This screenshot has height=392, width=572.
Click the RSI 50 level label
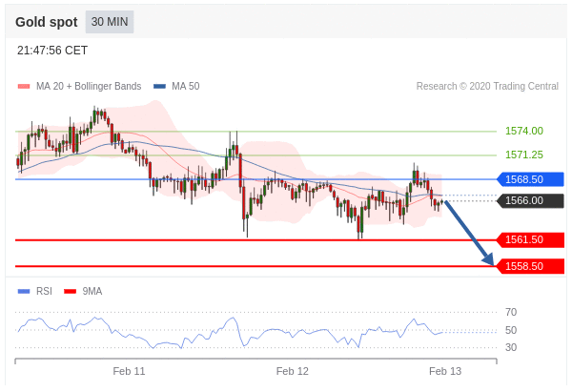511,330
